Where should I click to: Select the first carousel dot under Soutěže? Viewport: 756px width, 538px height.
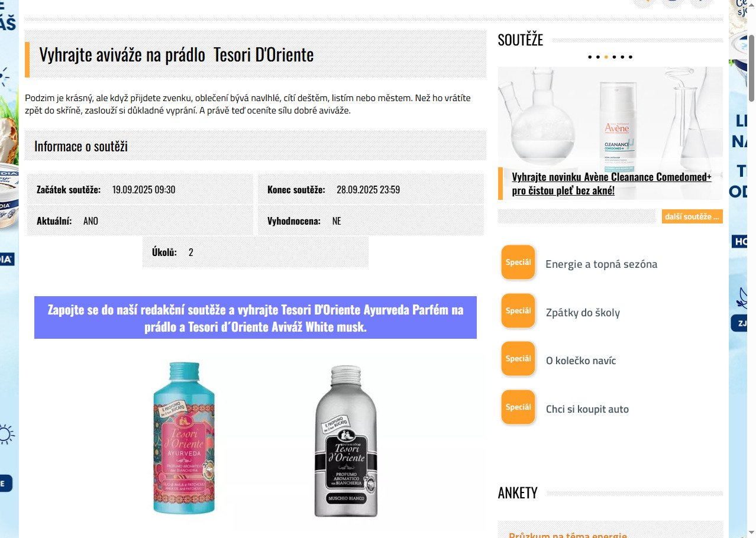[x=590, y=57]
